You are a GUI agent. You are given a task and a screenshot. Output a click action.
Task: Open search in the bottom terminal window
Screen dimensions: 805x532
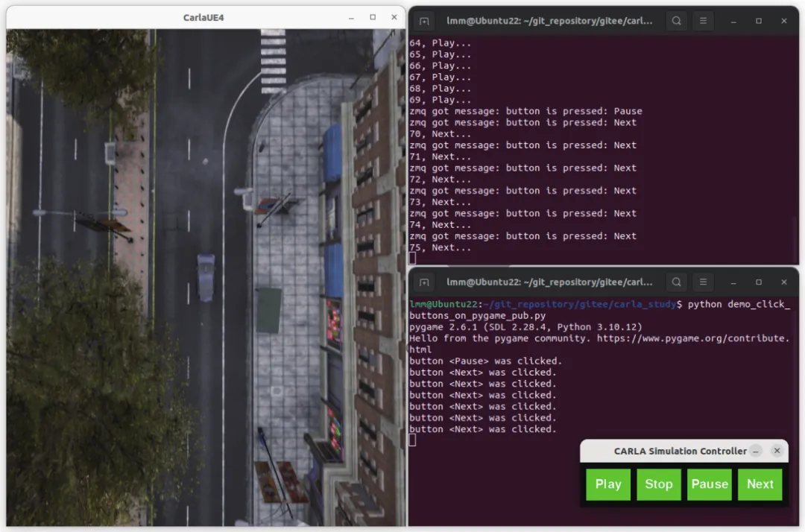pyautogui.click(x=676, y=282)
